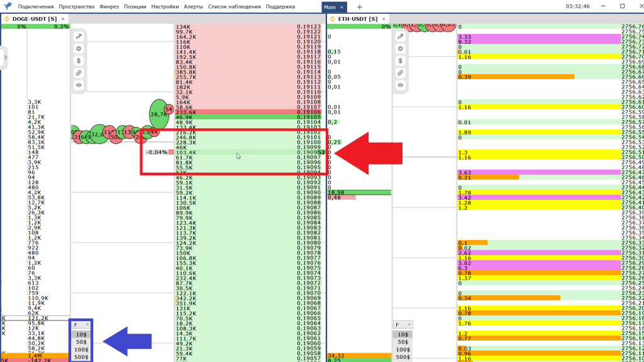
Task: Click DOGE order book price 0,19106
Action: [x=309, y=112]
